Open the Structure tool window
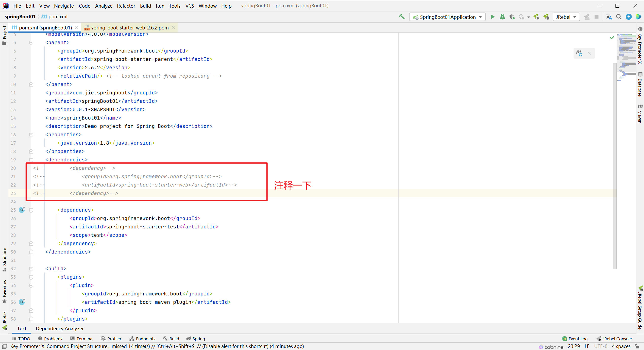Screen dimensions: 644x350 [4, 259]
